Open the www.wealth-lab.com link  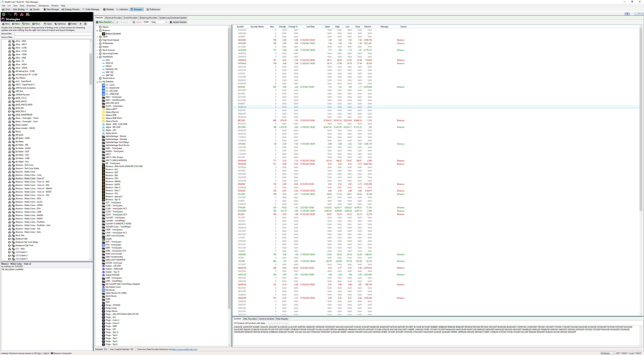click(184, 349)
